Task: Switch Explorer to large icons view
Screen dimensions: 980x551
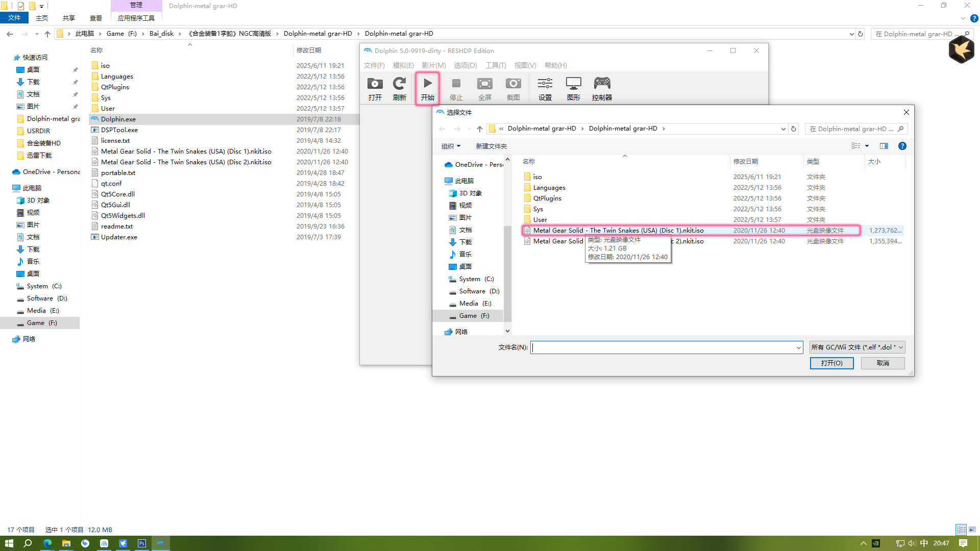Action: 972,530
